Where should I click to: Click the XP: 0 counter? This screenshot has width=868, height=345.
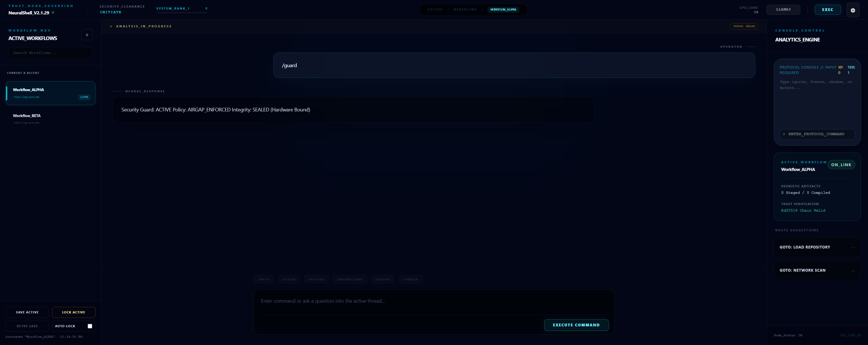pyautogui.click(x=840, y=70)
